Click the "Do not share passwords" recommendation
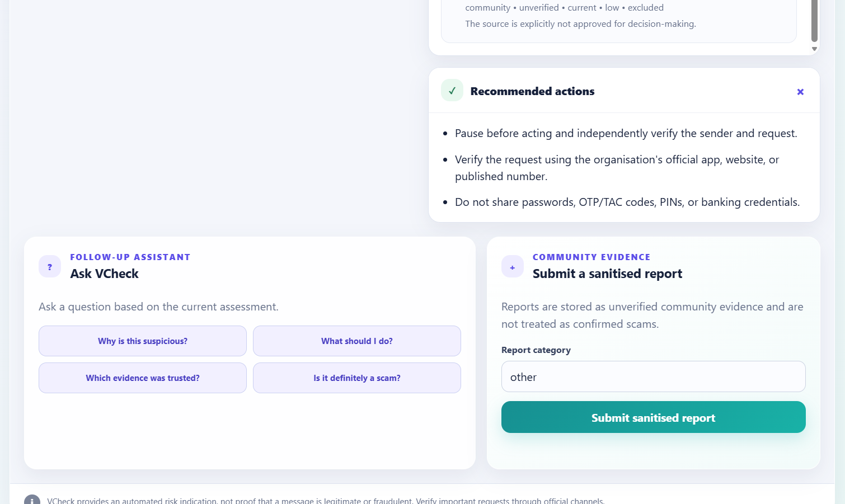 coord(627,202)
